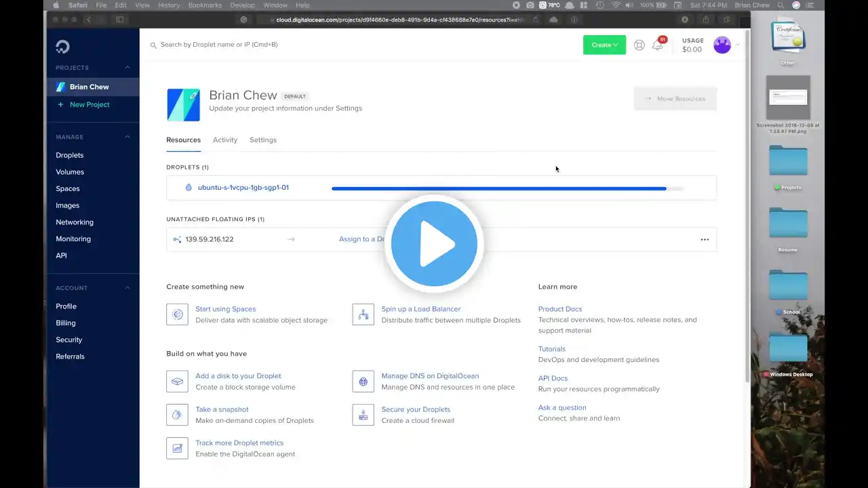Click New Project in the sidebar
868x488 pixels.
[x=89, y=105]
